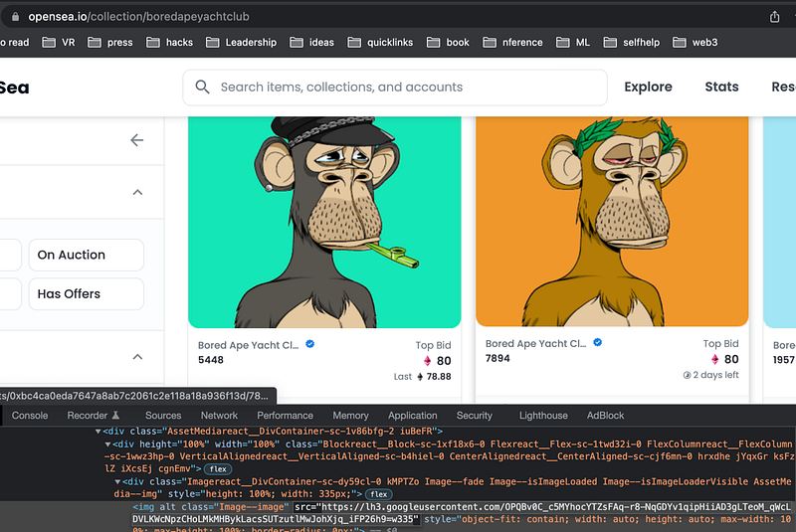Click the search magnifier icon

tap(203, 87)
